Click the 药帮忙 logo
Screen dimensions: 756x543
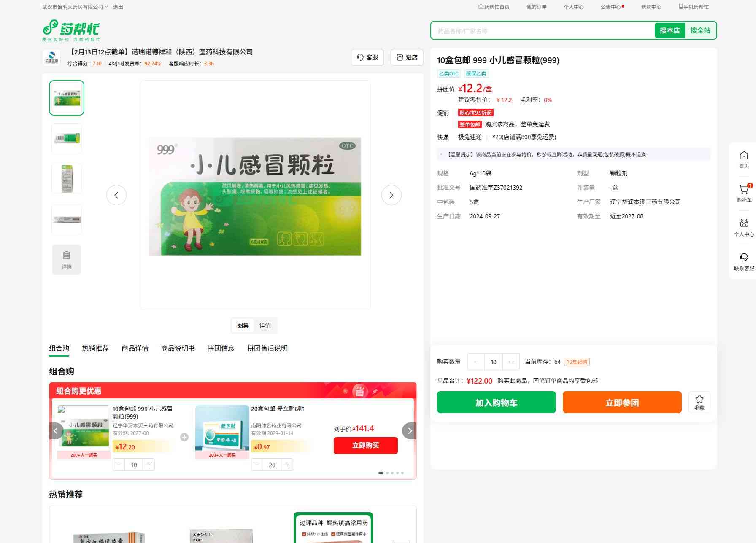[71, 30]
